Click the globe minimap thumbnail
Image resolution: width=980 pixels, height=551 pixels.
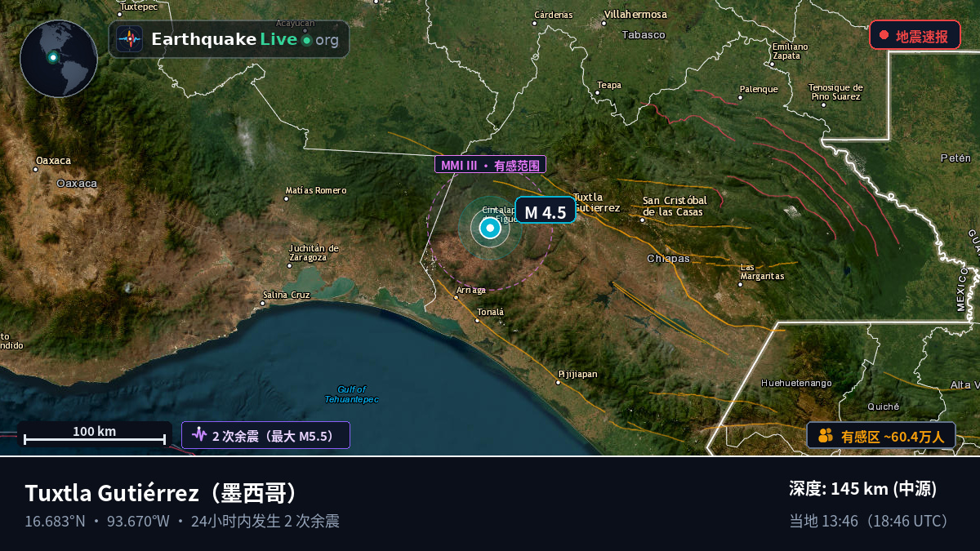pyautogui.click(x=59, y=59)
